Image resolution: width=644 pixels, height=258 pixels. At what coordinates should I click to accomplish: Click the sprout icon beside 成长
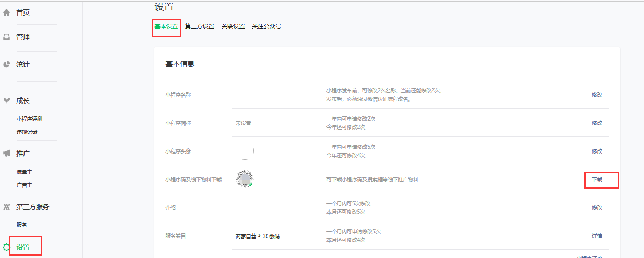point(7,101)
